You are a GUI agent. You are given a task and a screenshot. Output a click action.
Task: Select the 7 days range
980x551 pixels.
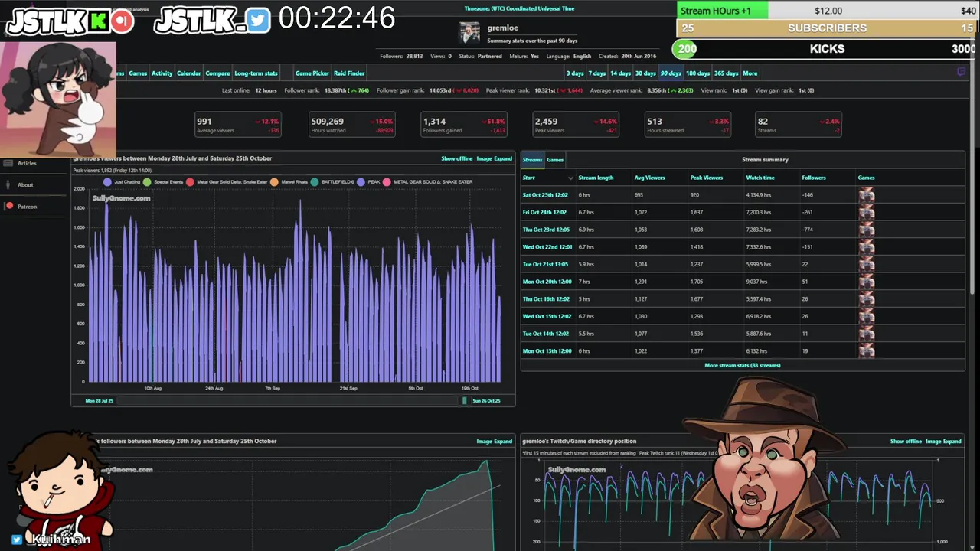click(x=596, y=73)
